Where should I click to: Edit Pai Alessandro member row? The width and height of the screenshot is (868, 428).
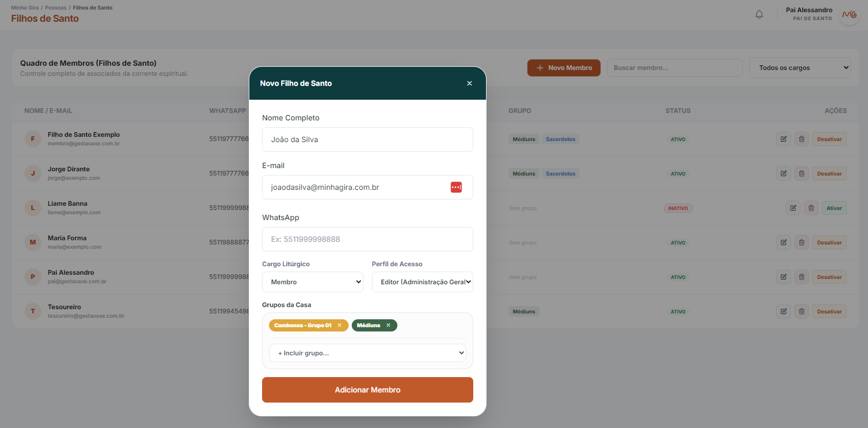point(784,277)
